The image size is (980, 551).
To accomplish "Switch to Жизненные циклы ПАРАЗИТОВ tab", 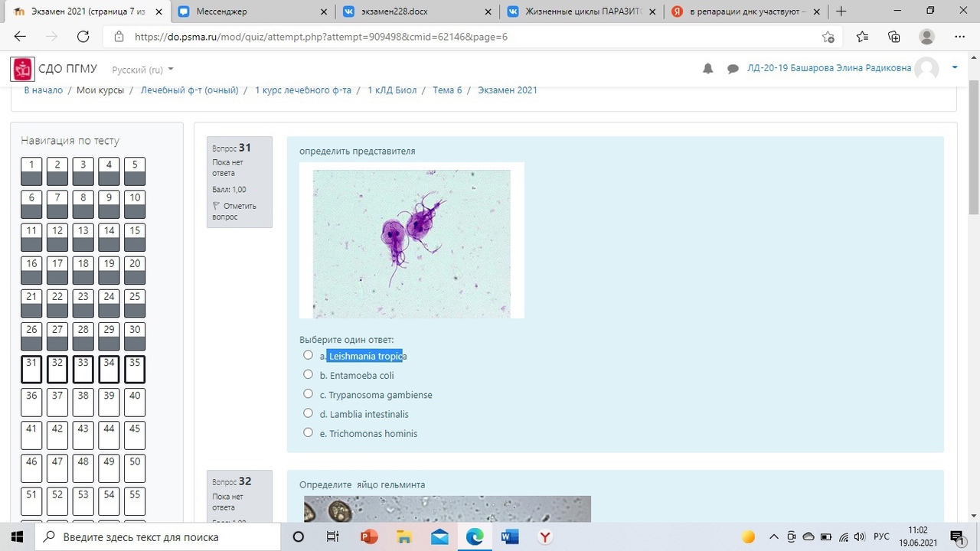I will click(x=581, y=11).
